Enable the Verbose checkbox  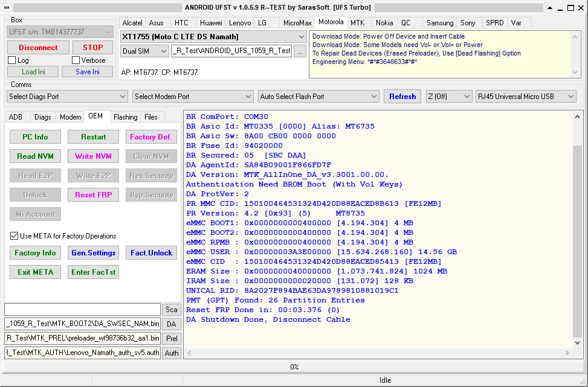click(76, 60)
